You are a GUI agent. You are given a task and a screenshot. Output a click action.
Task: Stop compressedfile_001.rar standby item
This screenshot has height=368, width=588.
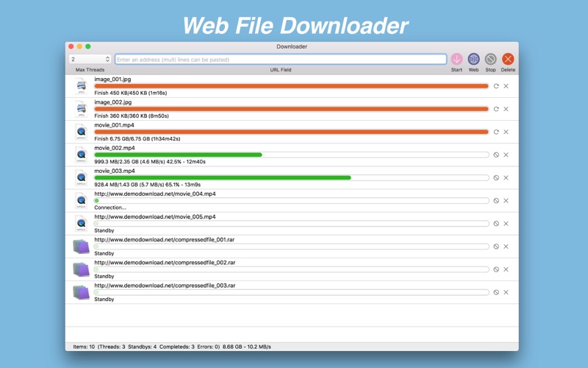[x=496, y=247]
